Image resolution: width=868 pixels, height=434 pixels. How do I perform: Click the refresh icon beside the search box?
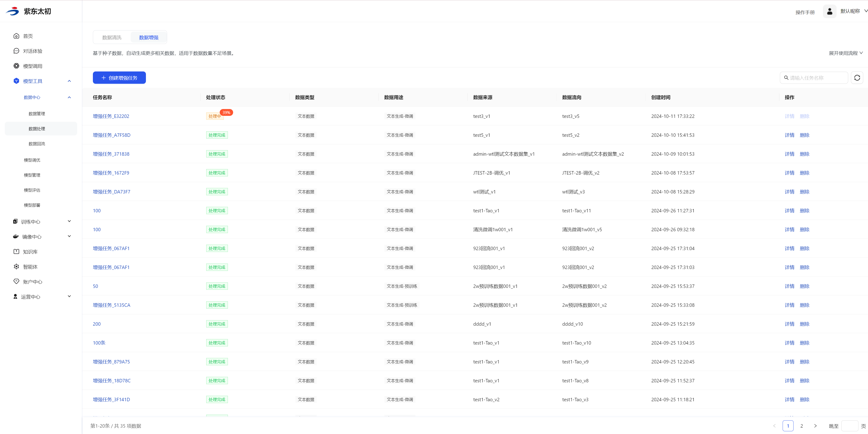[x=857, y=78]
